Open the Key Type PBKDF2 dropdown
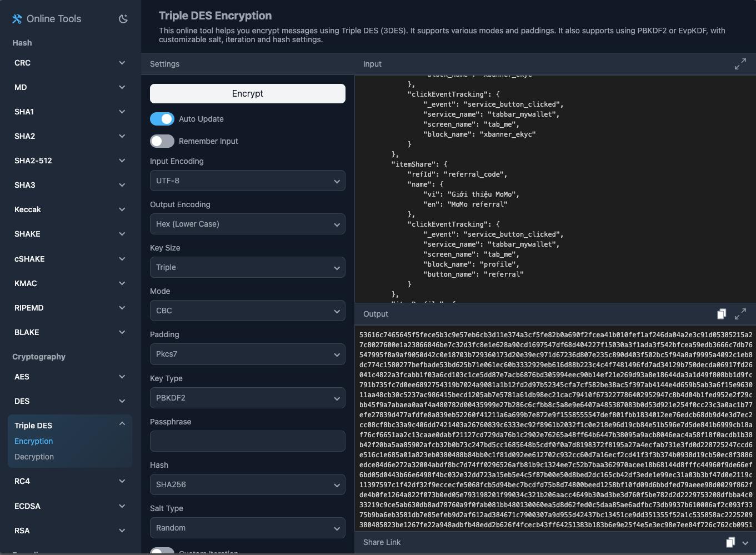This screenshot has height=555, width=756. pyautogui.click(x=248, y=398)
